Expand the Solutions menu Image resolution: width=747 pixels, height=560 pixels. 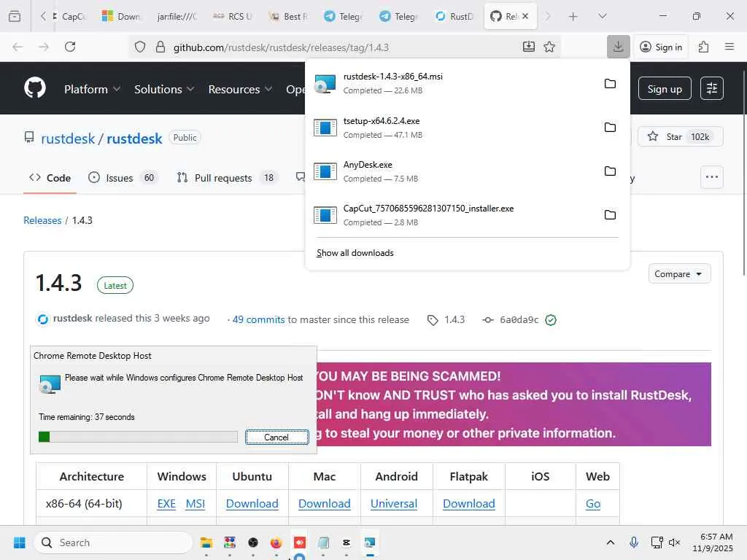click(164, 89)
